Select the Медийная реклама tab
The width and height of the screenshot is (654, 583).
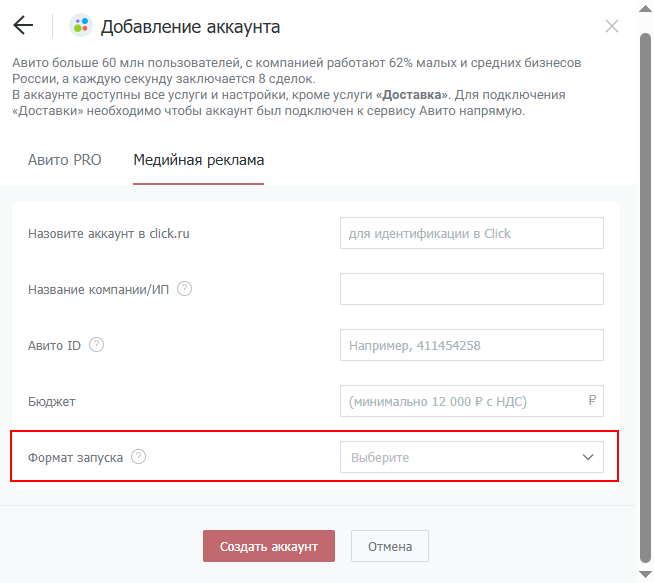[x=198, y=160]
